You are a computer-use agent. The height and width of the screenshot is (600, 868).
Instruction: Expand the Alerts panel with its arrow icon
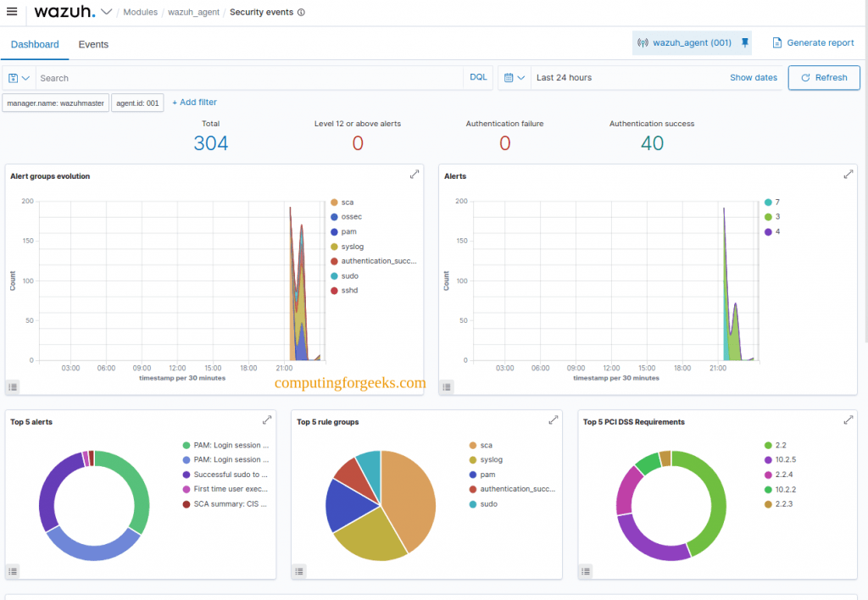(848, 174)
